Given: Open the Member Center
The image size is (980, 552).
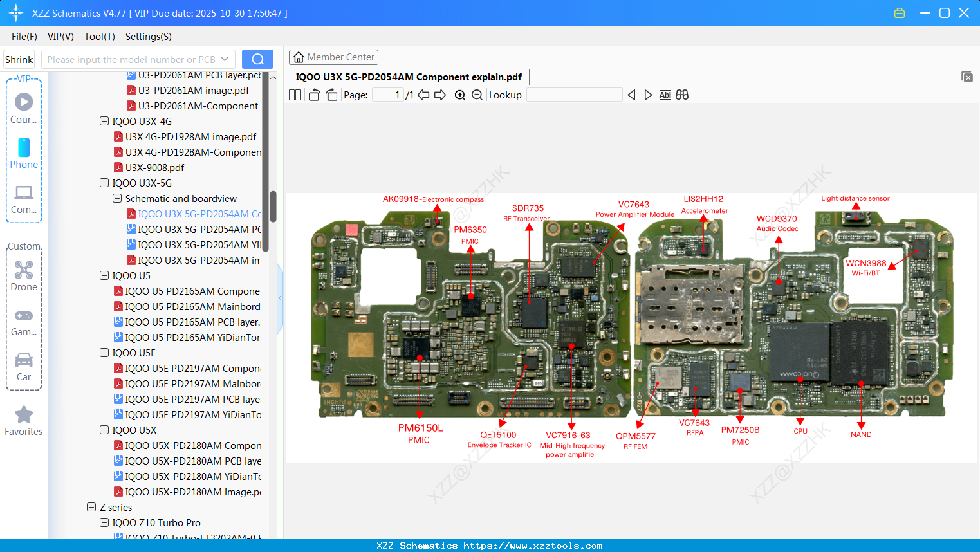Looking at the screenshot, I should click(x=333, y=57).
